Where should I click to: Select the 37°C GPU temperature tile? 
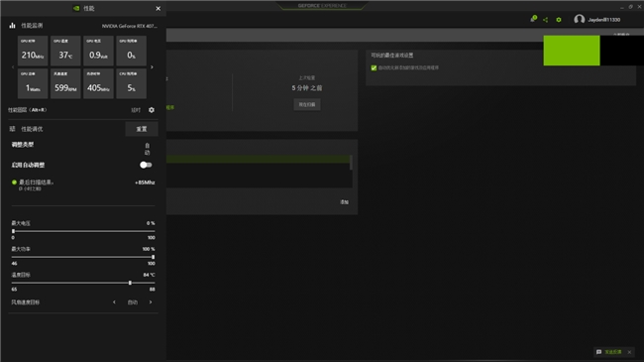tap(65, 51)
